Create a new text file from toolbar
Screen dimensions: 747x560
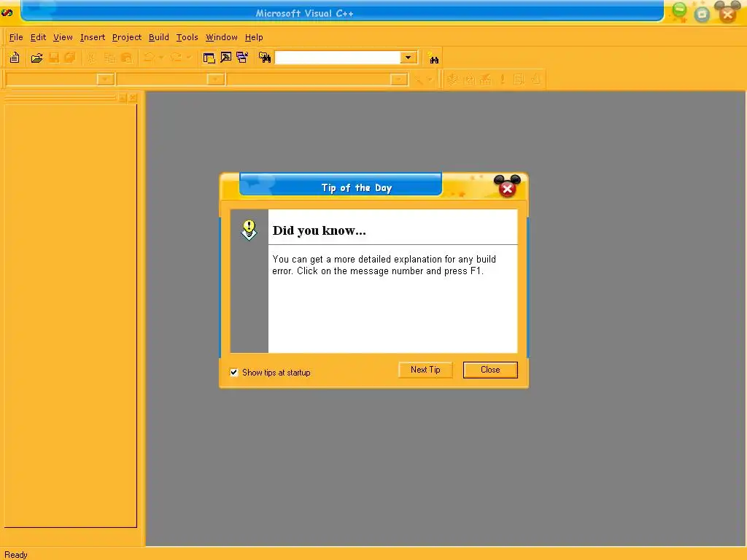coord(15,58)
